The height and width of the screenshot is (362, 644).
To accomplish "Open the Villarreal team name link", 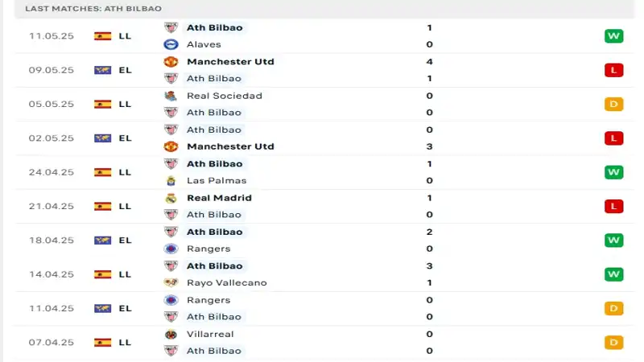I will (211, 334).
